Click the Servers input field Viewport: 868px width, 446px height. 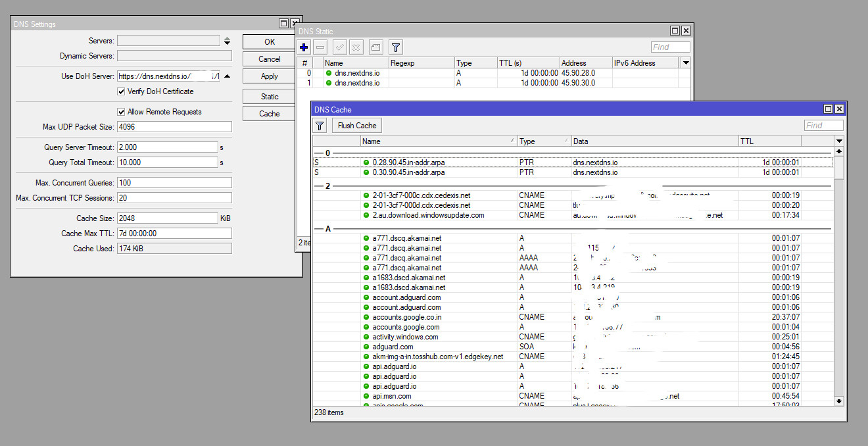pyautogui.click(x=168, y=41)
